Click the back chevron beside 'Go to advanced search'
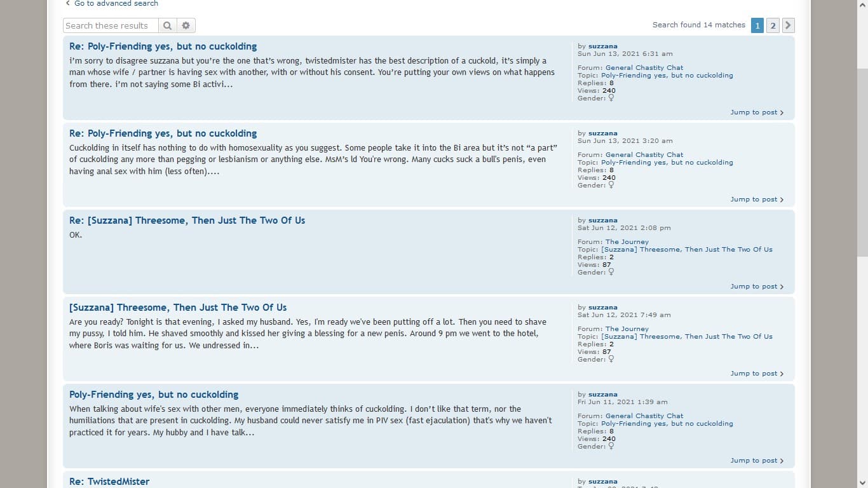Viewport: 868px width, 488px height. tap(68, 3)
